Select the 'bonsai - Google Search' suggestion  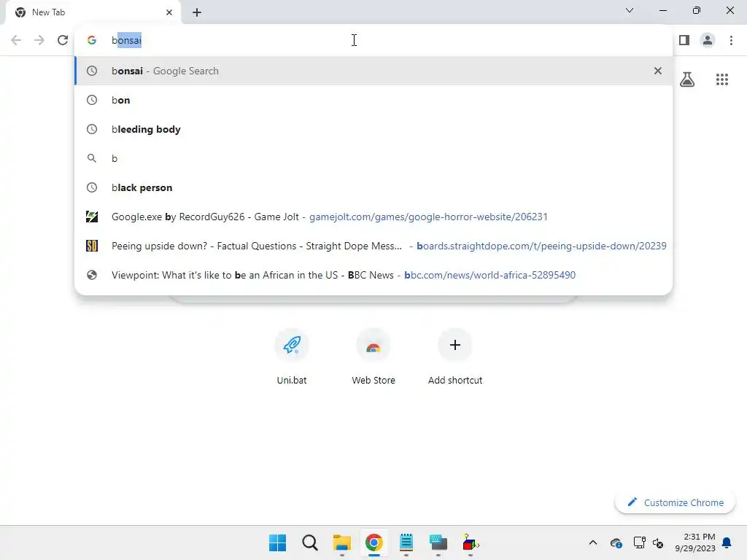point(373,71)
